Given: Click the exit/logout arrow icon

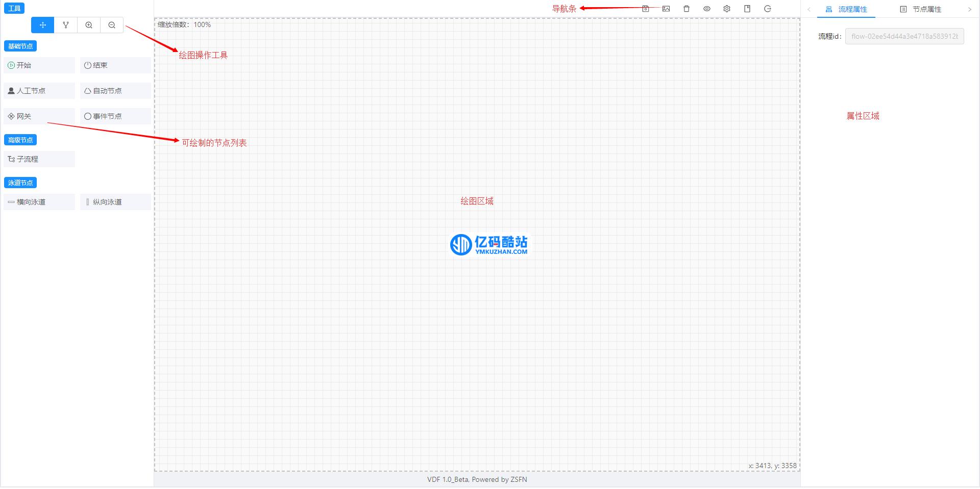Looking at the screenshot, I should click(768, 9).
